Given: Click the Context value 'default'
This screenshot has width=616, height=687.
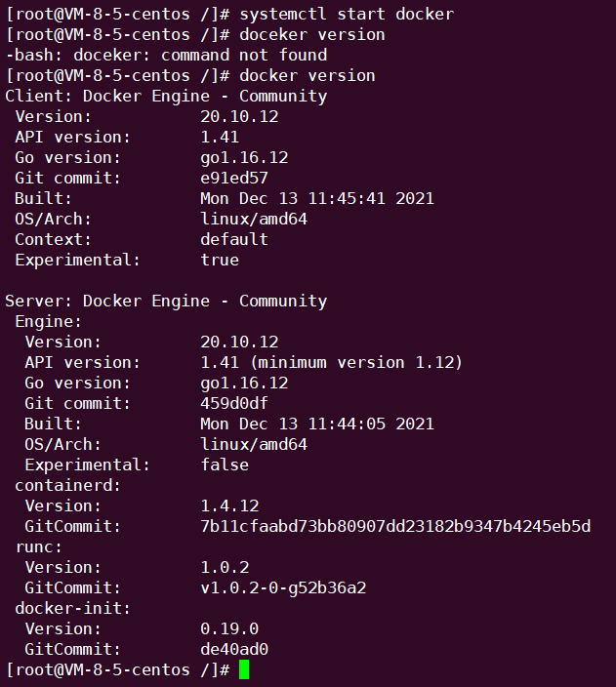Looking at the screenshot, I should pyautogui.click(x=234, y=239).
